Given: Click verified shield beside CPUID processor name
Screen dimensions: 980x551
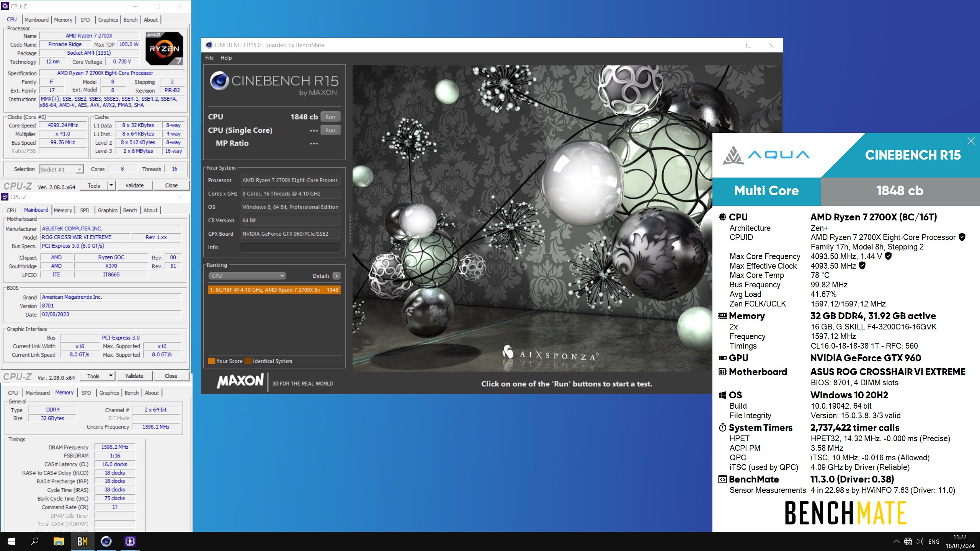Looking at the screenshot, I should [962, 237].
